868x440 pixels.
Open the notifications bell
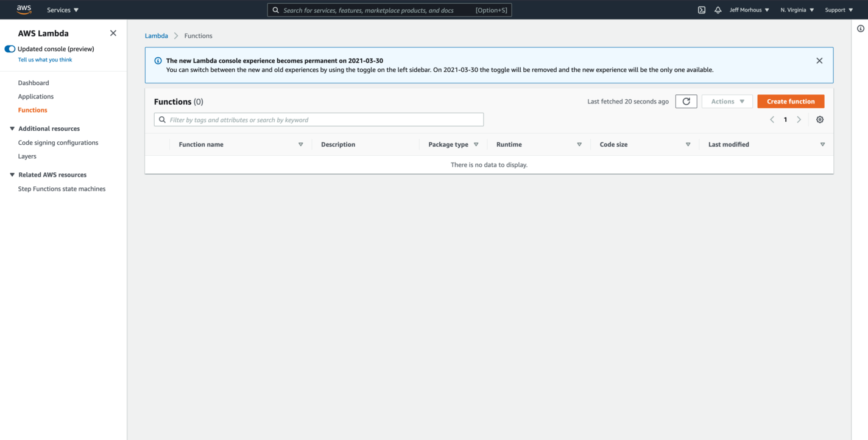tap(718, 10)
